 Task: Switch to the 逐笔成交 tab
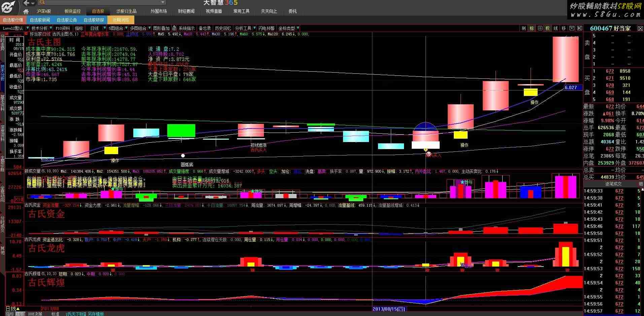(x=614, y=184)
